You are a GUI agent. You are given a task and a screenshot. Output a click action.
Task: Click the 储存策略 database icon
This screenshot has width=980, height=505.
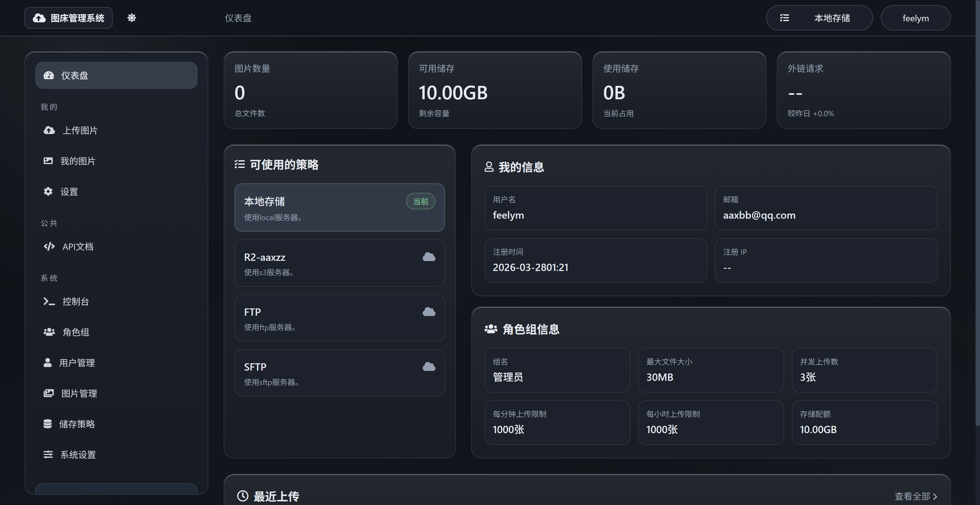(48, 424)
